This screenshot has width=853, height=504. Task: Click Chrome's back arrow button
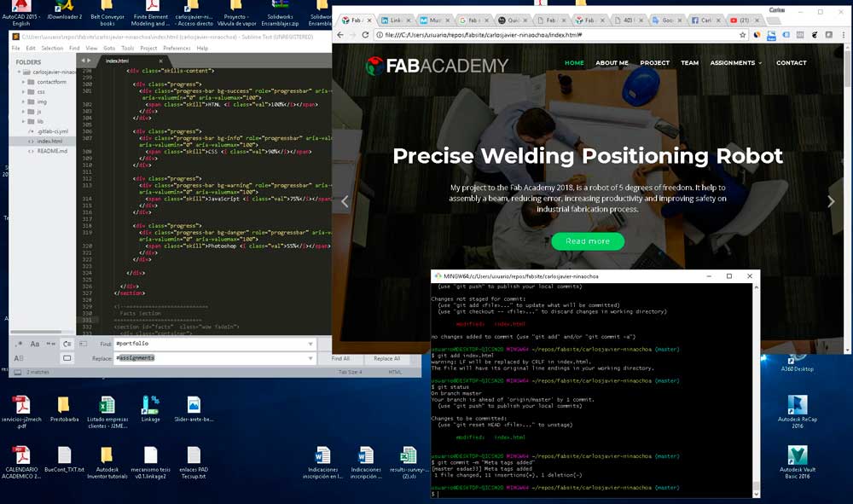pyautogui.click(x=340, y=35)
